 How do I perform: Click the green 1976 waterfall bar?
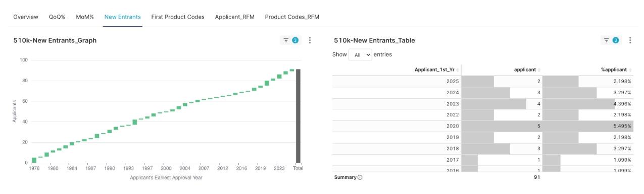click(34, 160)
